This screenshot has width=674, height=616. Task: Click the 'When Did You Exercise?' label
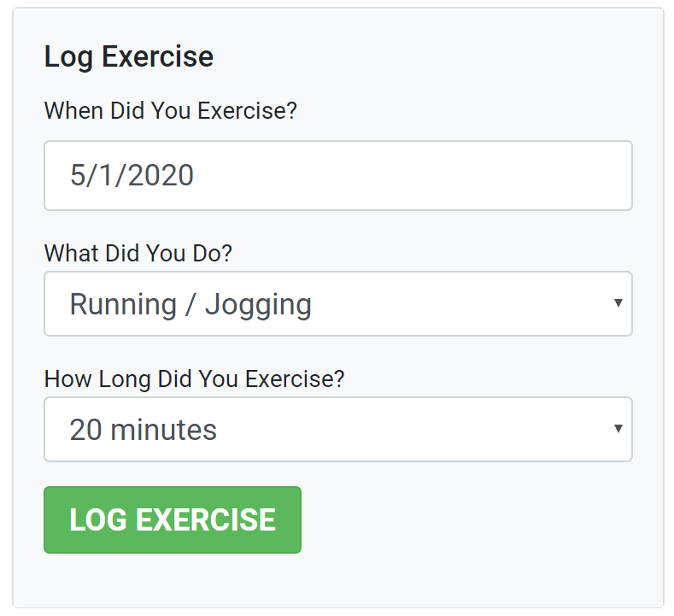click(171, 110)
